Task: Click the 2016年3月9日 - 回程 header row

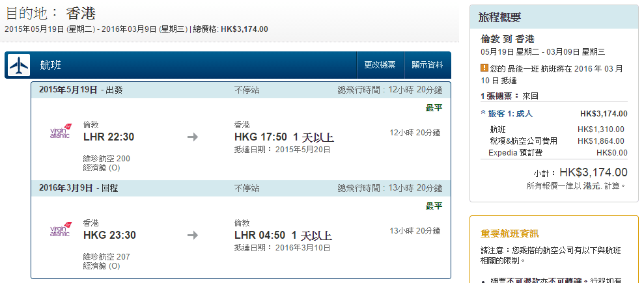Action: [x=83, y=188]
